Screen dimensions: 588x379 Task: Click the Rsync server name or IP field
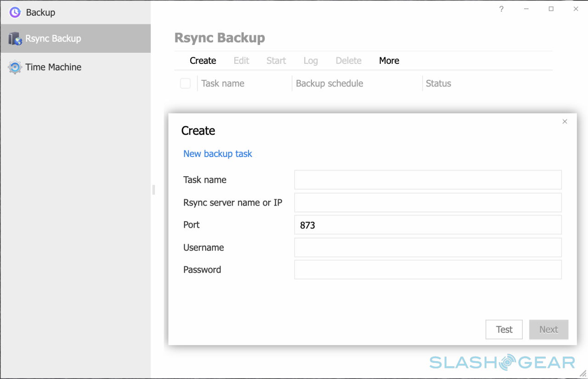(x=428, y=202)
